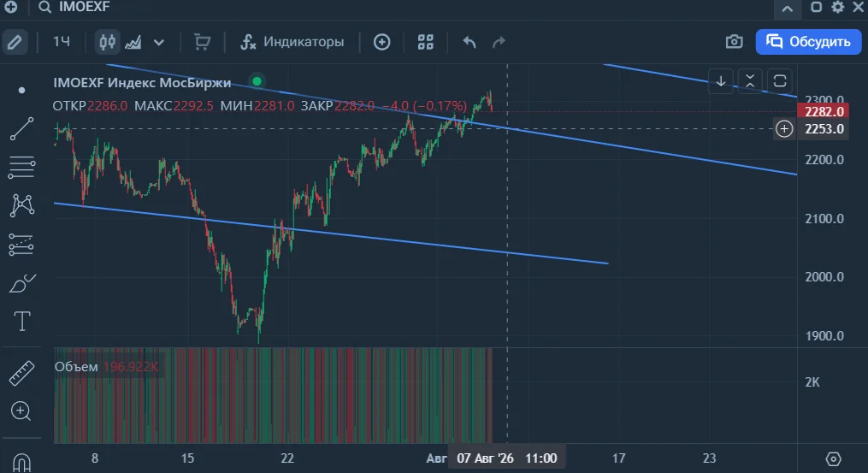The width and height of the screenshot is (868, 473).
Task: Collapse the widget with the up chevron
Action: pyautogui.click(x=787, y=9)
